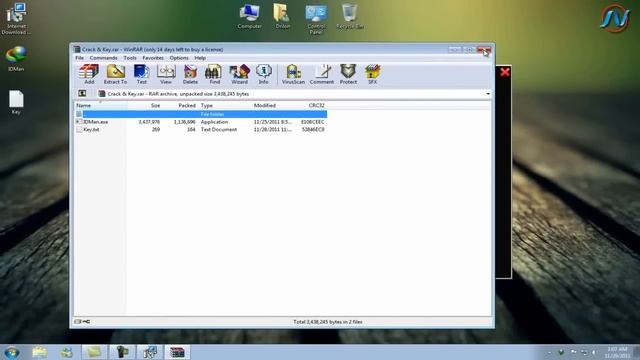The height and width of the screenshot is (360, 640).
Task: Open the Options menu
Action: (x=179, y=58)
